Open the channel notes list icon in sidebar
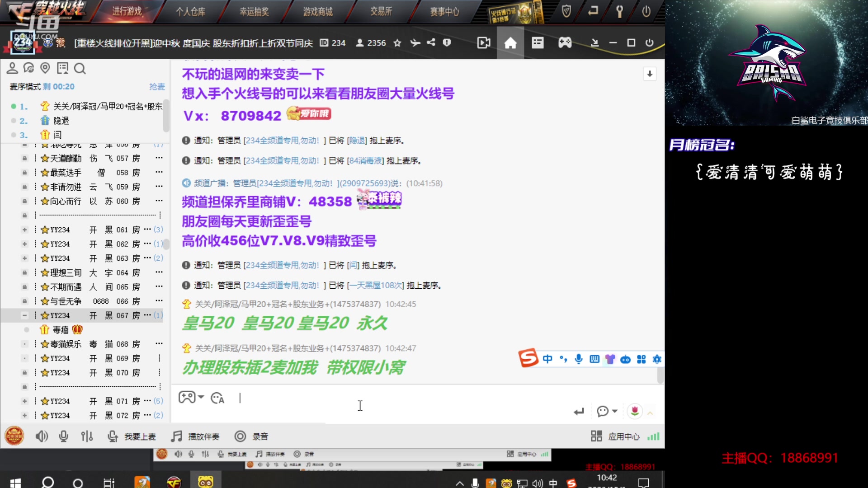The image size is (868, 488). tap(62, 68)
